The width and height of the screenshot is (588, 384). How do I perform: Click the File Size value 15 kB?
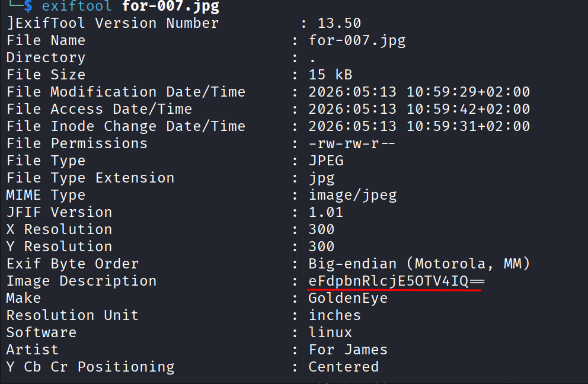pos(330,75)
